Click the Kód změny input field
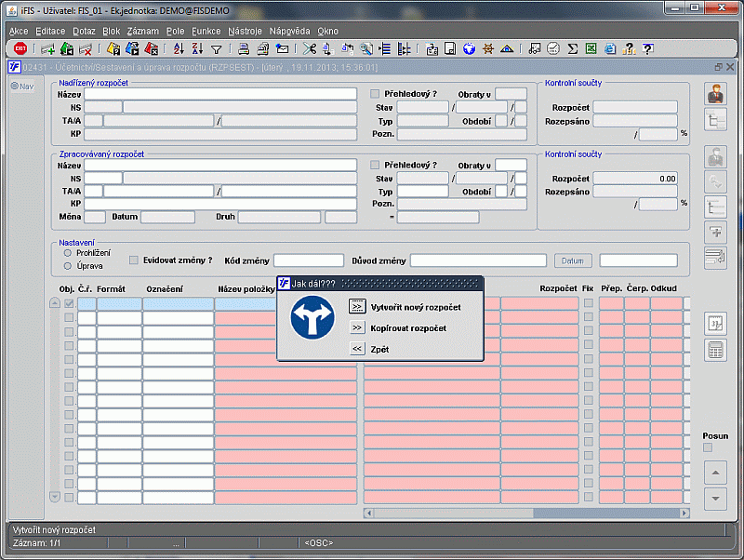 point(308,260)
